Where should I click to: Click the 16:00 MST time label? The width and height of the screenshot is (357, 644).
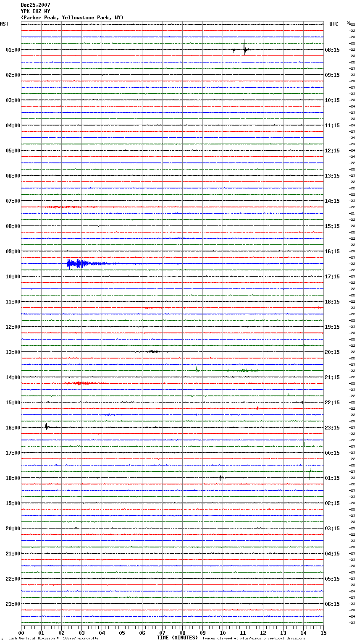pyautogui.click(x=13, y=428)
